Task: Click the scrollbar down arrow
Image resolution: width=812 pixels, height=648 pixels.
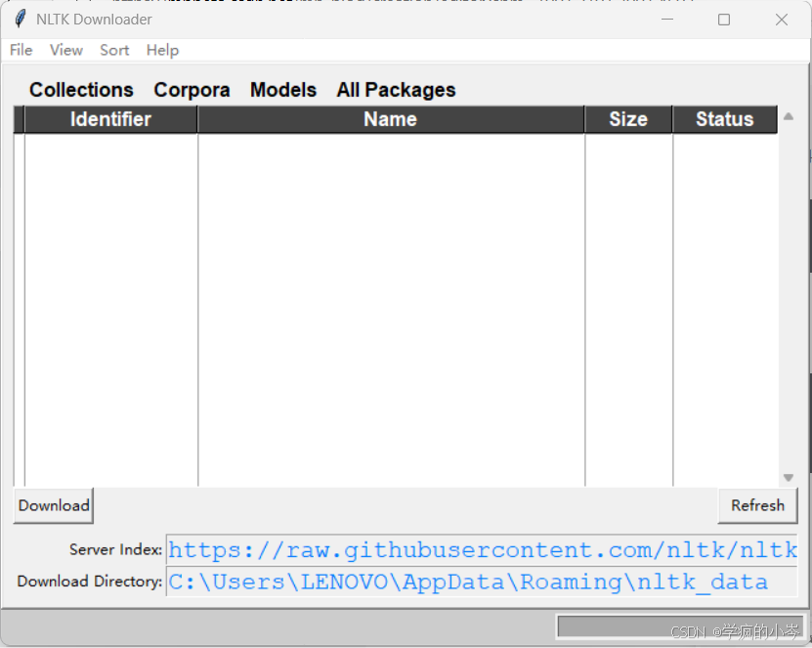Action: coord(789,478)
